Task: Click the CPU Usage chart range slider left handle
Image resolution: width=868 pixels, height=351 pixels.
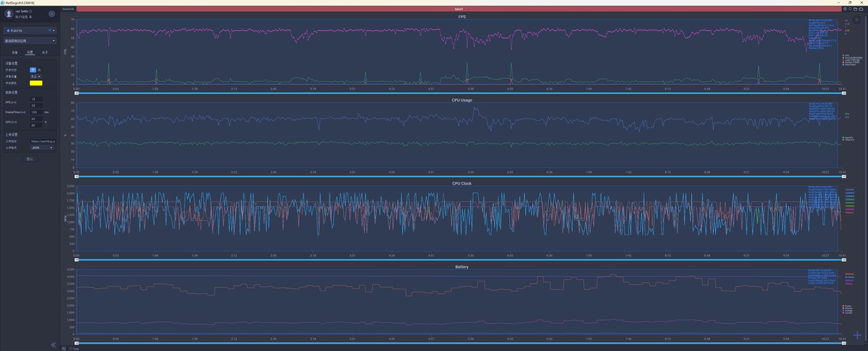Action: coord(76,176)
